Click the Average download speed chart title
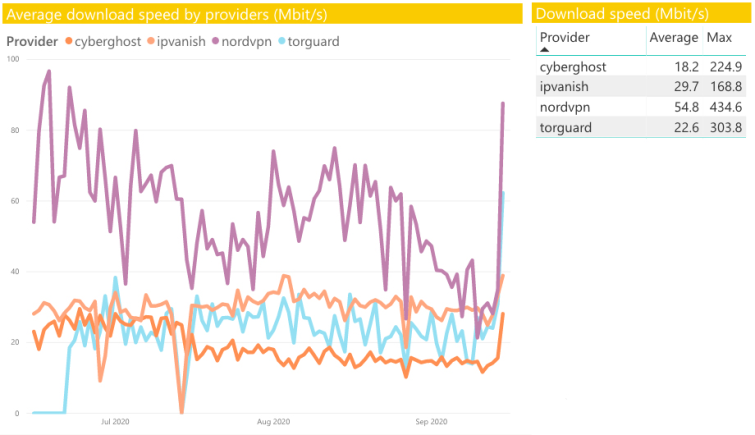 point(167,14)
